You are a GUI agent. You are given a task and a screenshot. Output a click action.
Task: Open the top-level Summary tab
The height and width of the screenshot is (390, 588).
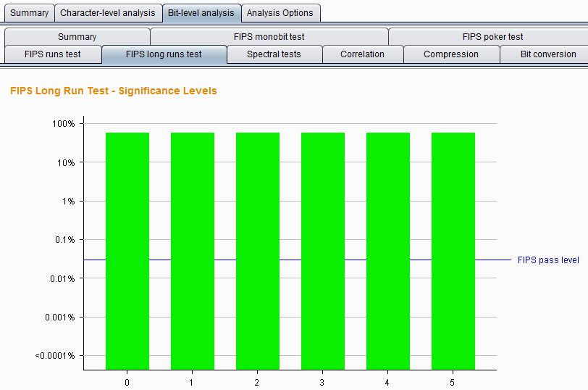29,13
